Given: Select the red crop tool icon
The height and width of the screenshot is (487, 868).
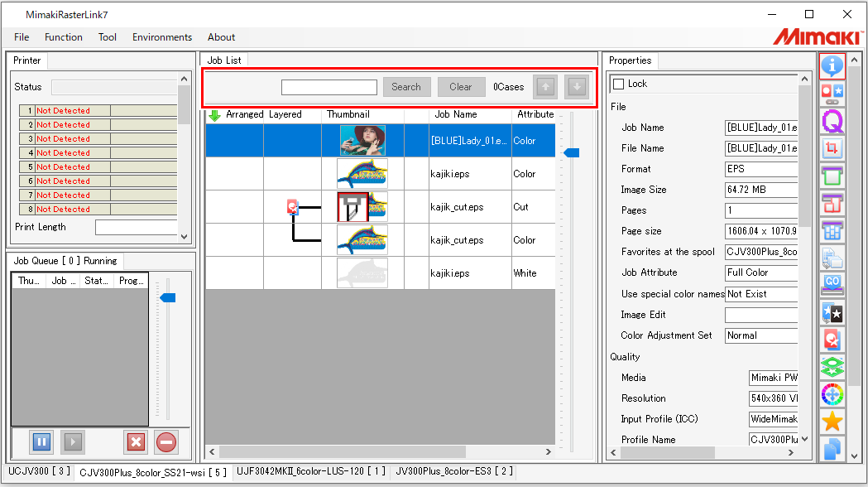Looking at the screenshot, I should 832,148.
